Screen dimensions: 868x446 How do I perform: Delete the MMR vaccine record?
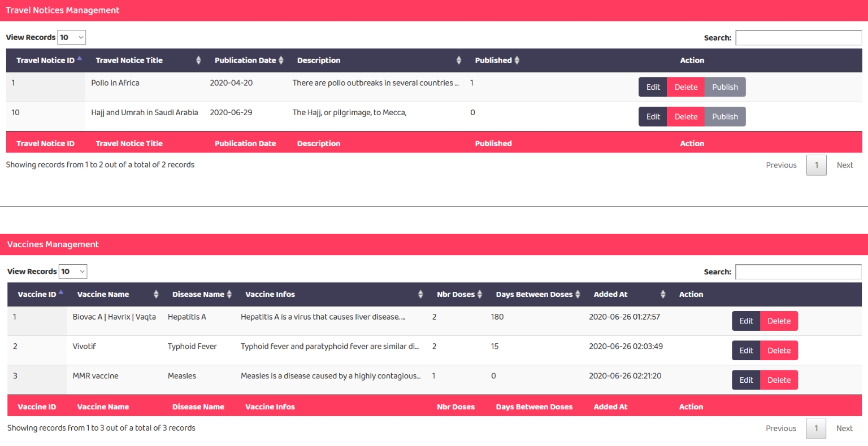[779, 380]
